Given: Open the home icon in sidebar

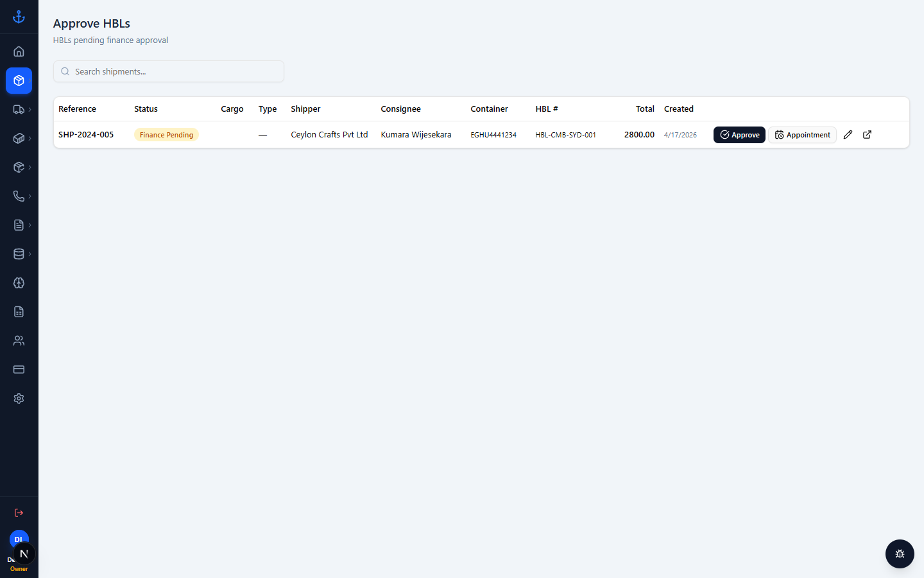Looking at the screenshot, I should (19, 51).
